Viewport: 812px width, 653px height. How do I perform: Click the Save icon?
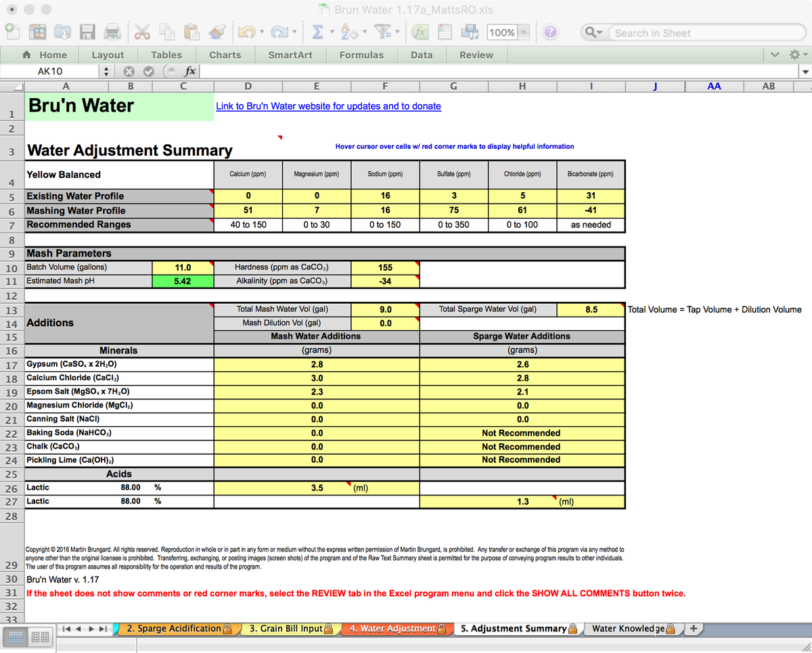[87, 31]
